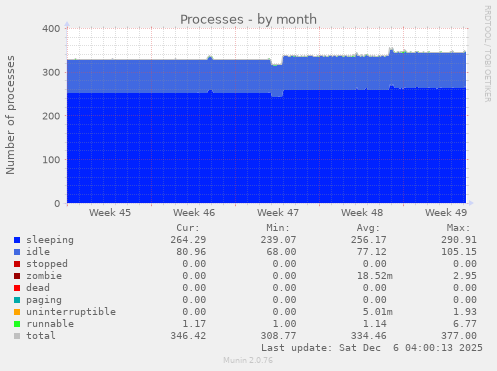
Task: Click zombie maximum value 2.95
Action: (x=465, y=276)
